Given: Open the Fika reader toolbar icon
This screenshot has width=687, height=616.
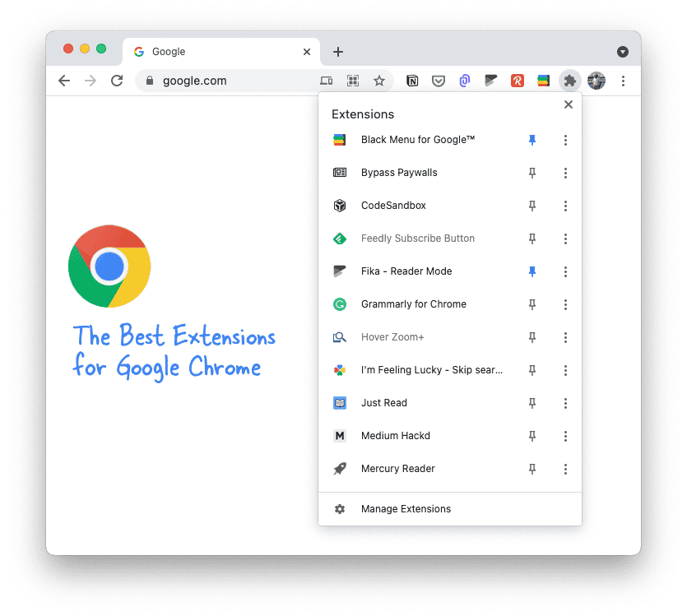Looking at the screenshot, I should (490, 80).
